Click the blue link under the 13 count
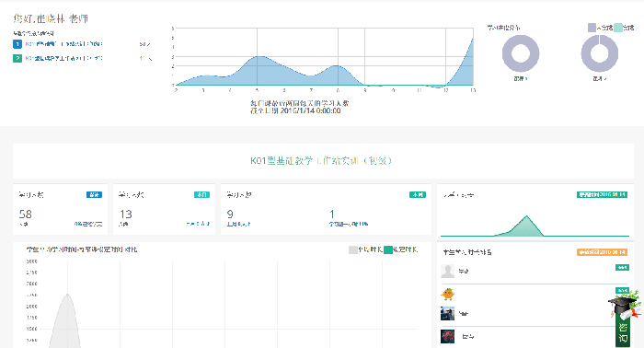This screenshot has width=644, height=348. (198, 224)
